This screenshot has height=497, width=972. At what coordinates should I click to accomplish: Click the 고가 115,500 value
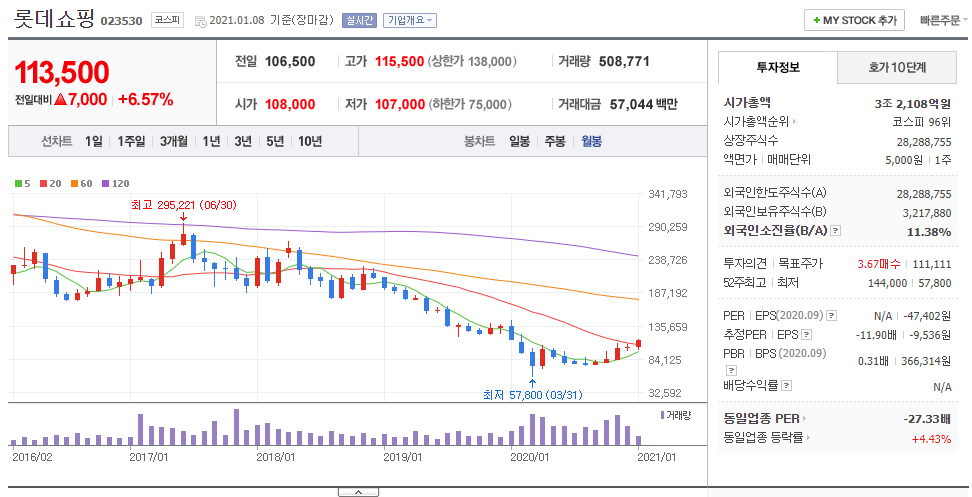click(399, 61)
